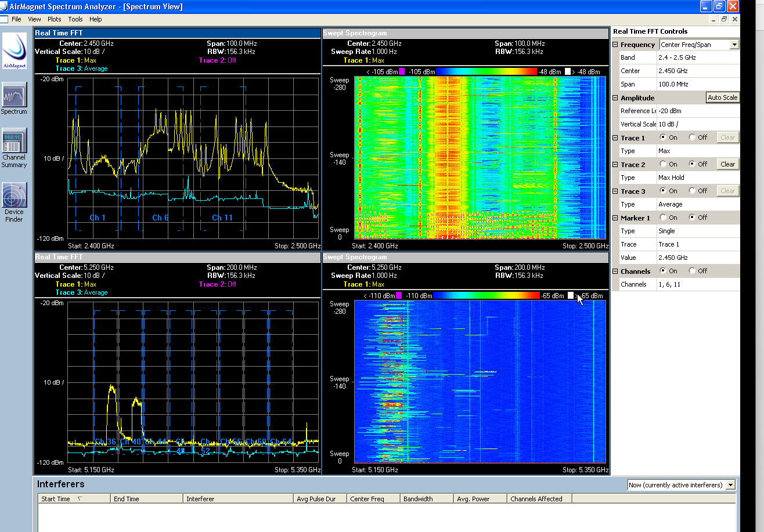Open the Device Finder tool
This screenshot has width=764, height=532.
coord(14,202)
